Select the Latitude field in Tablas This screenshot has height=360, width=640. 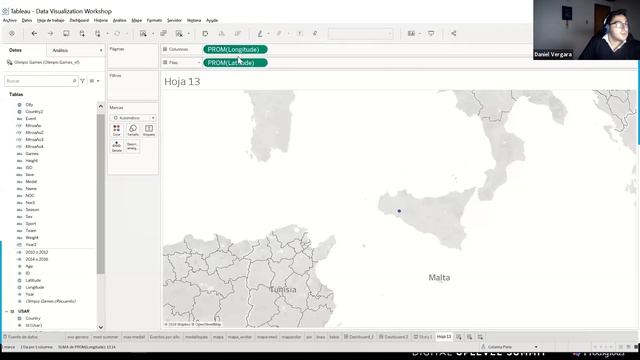pos(33,280)
